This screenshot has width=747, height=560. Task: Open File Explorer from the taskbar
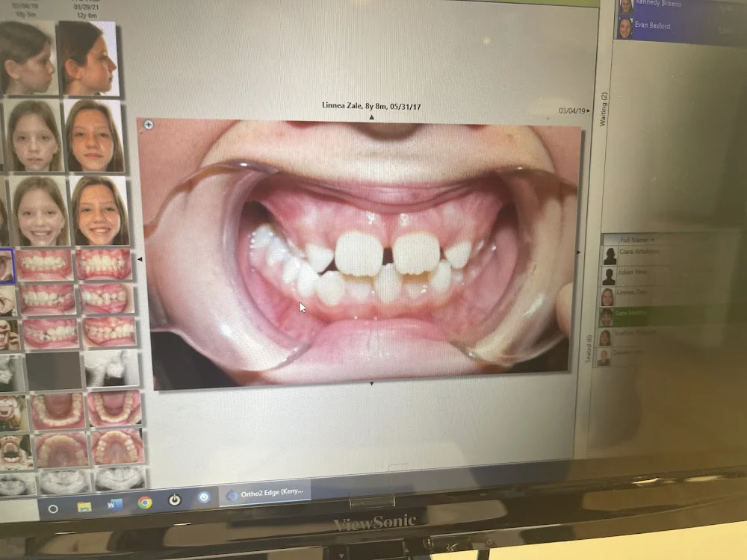click(84, 506)
